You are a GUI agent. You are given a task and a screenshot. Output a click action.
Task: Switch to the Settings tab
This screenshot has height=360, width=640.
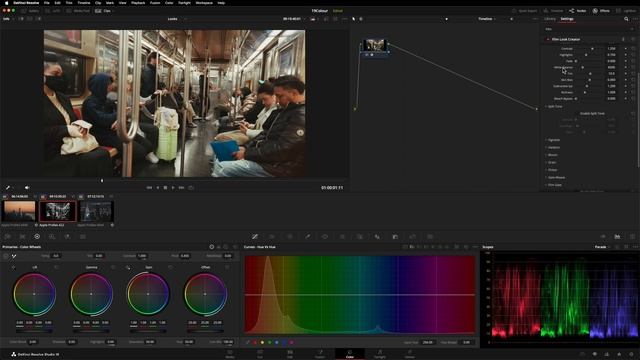567,19
